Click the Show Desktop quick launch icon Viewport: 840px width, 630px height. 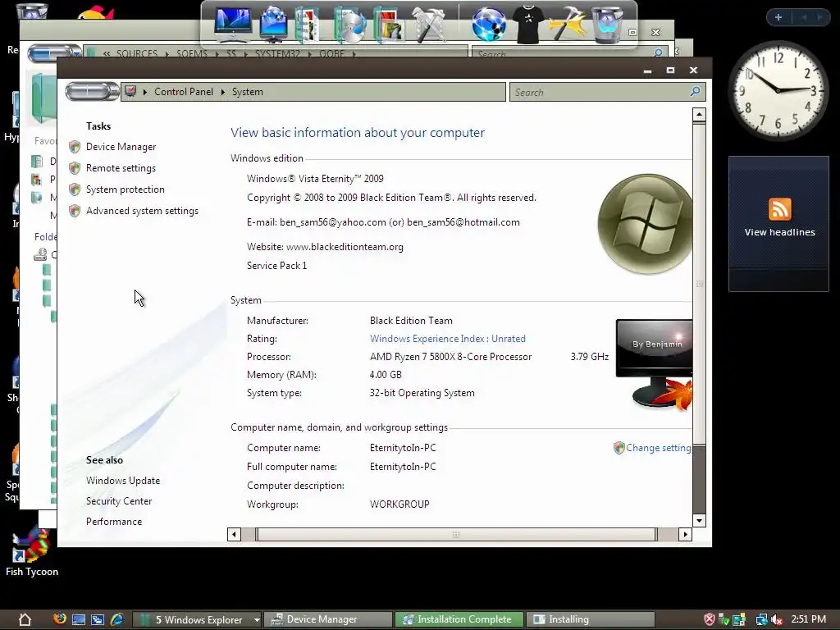(78, 620)
